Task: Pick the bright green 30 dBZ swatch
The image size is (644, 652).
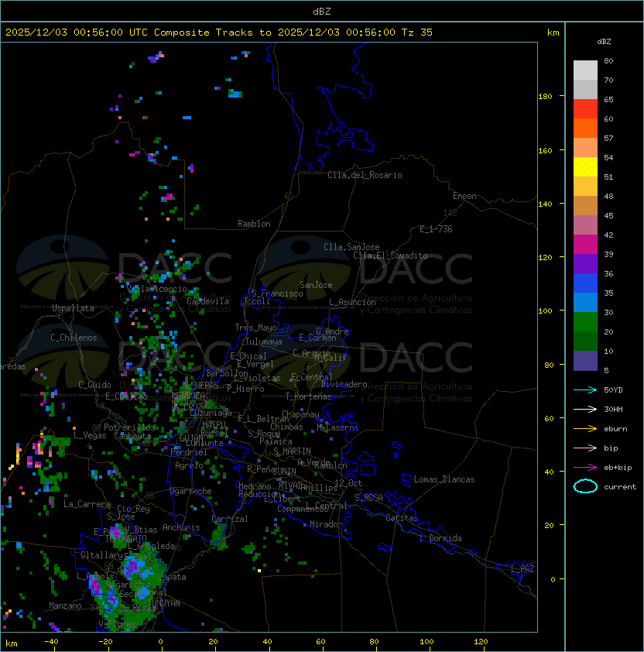Action: click(585, 322)
